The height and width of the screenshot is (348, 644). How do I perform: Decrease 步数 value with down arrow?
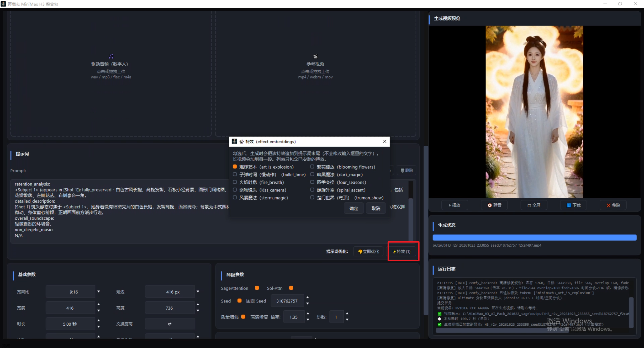click(347, 320)
